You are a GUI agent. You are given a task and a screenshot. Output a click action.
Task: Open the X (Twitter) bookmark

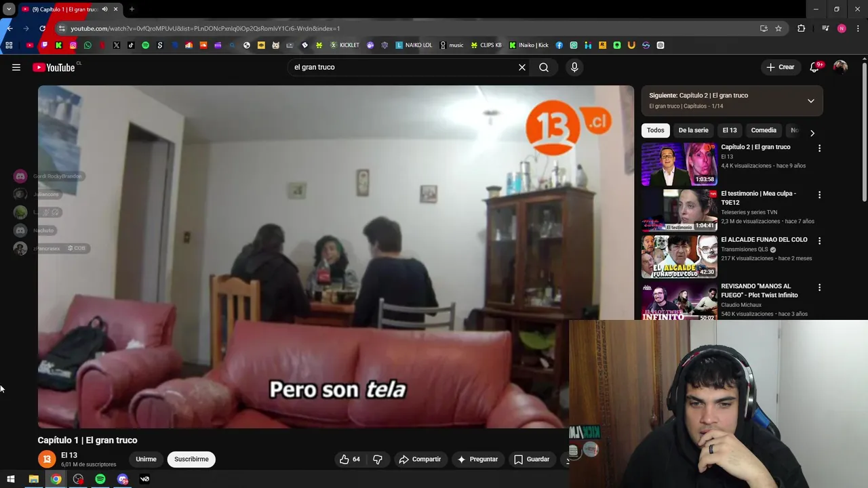click(x=117, y=45)
